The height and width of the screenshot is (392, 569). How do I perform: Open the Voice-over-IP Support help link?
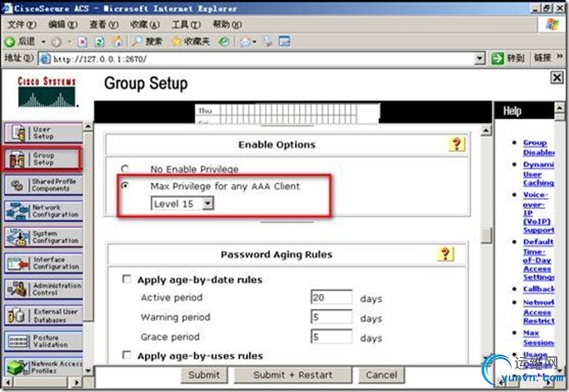[538, 212]
